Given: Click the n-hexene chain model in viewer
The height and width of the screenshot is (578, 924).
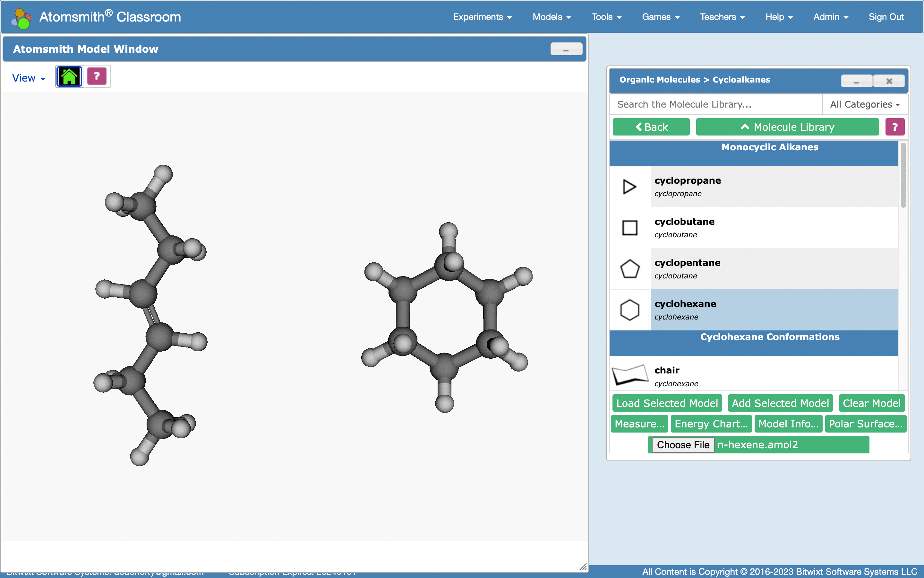Looking at the screenshot, I should tap(150, 315).
